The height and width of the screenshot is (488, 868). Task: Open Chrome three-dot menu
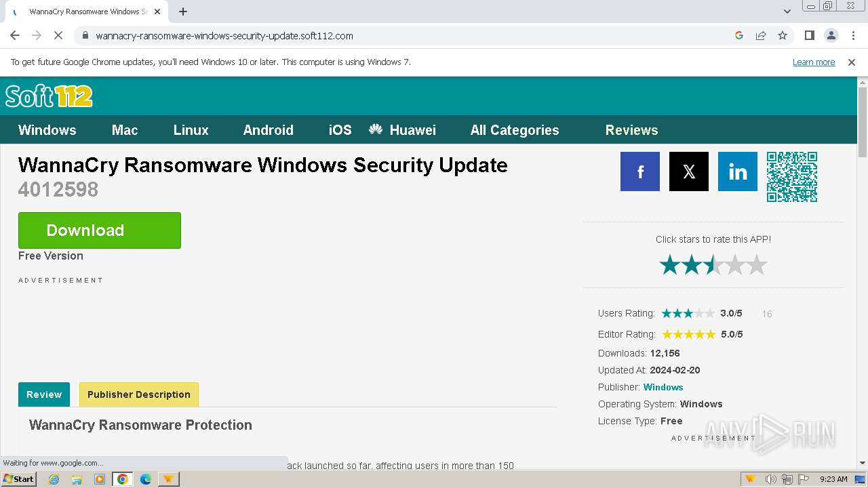click(853, 35)
